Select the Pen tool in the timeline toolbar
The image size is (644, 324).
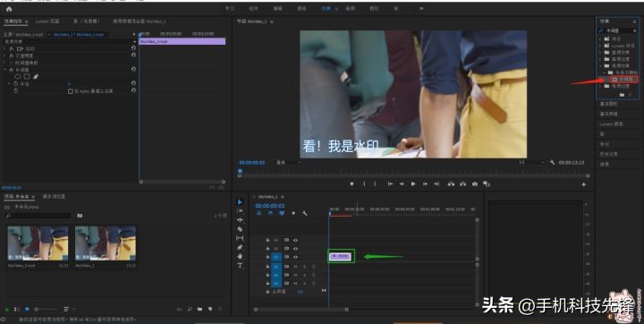[241, 247]
